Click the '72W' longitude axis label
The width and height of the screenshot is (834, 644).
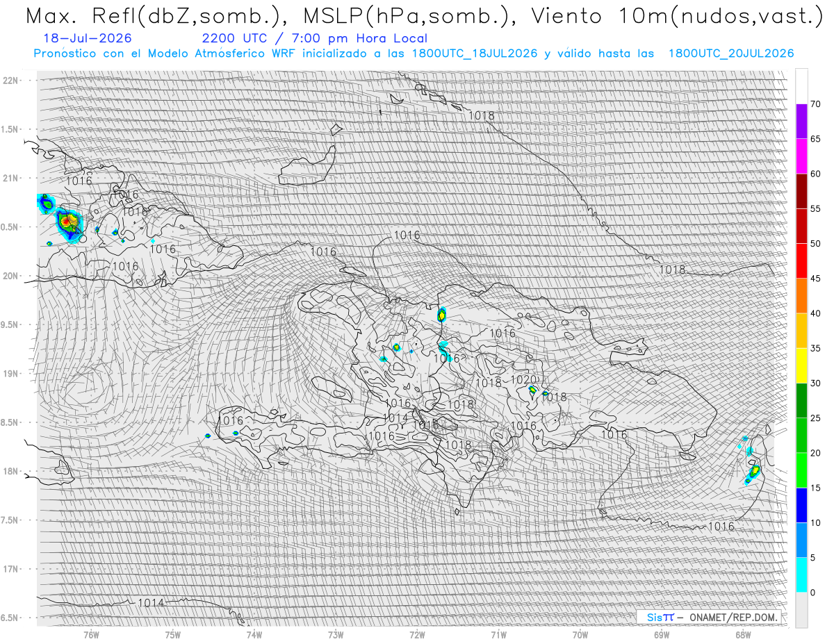coord(417,634)
